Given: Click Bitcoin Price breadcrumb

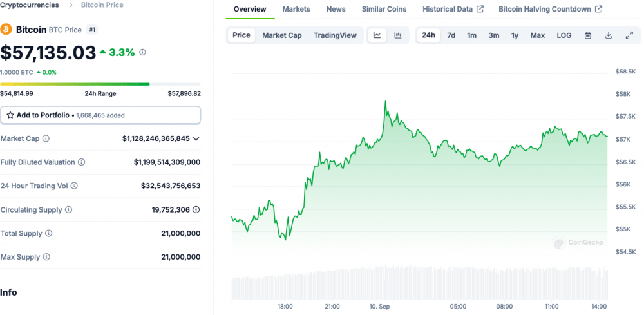Looking at the screenshot, I should coord(102,5).
